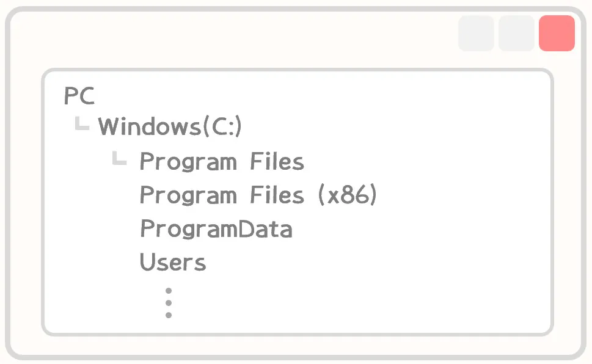This screenshot has height=364, width=592.
Task: Select the Users folder
Action: (x=173, y=262)
